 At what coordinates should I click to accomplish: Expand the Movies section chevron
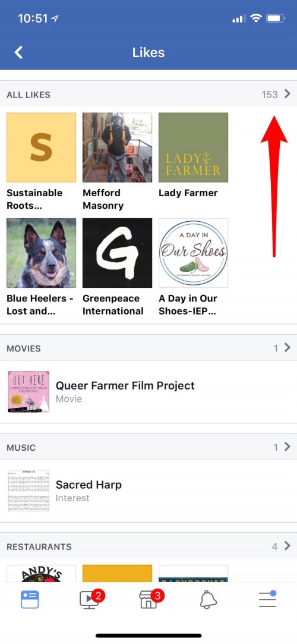coord(287,348)
